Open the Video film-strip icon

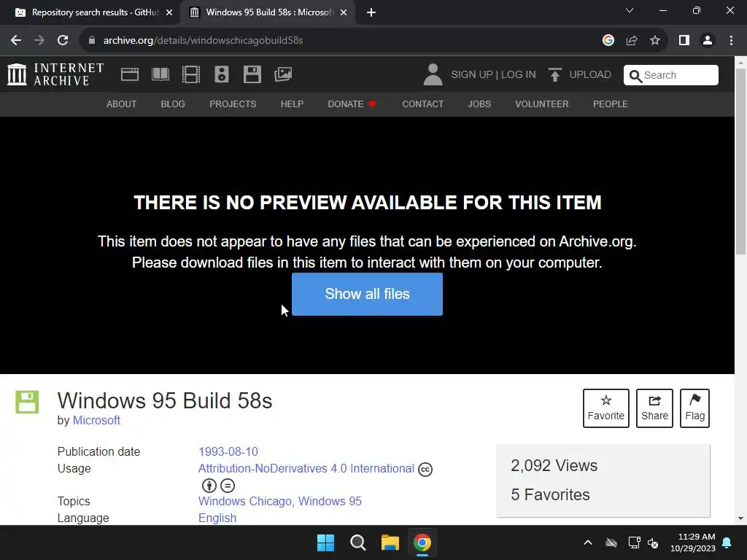191,75
